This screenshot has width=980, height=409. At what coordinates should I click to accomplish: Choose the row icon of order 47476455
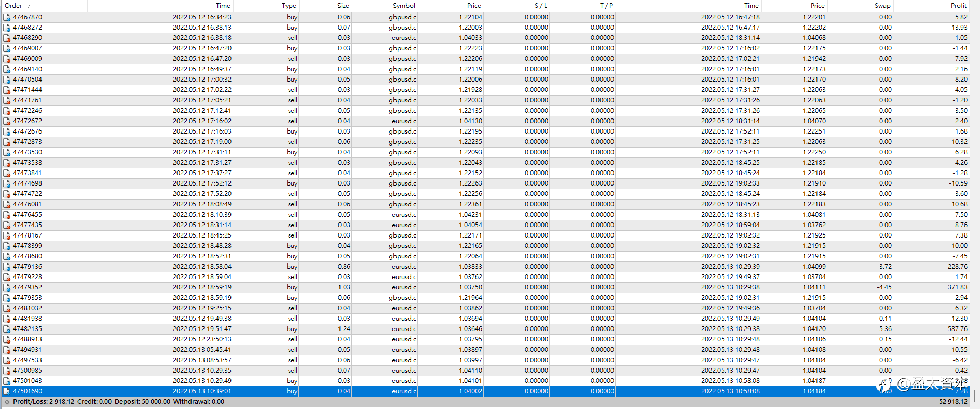[7, 215]
